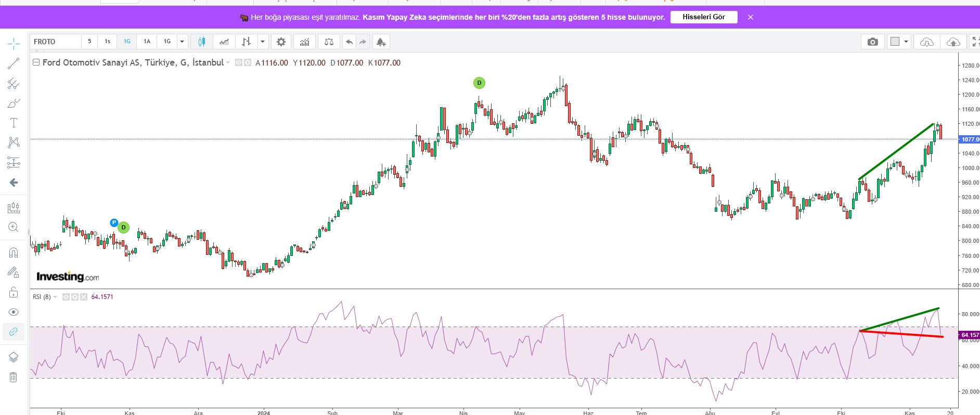Viewport: 980px width, 415px height.
Task: Create an alert with bell-plus icon
Action: [x=381, y=42]
